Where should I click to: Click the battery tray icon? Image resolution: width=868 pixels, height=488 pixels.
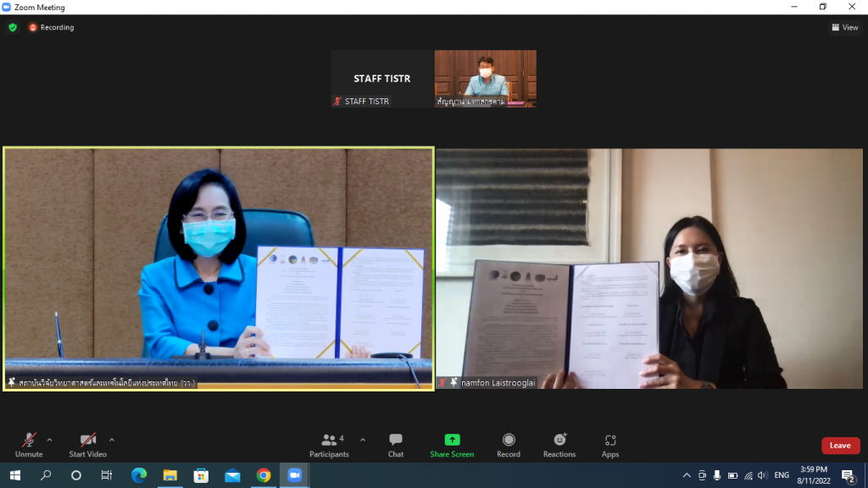coord(732,475)
